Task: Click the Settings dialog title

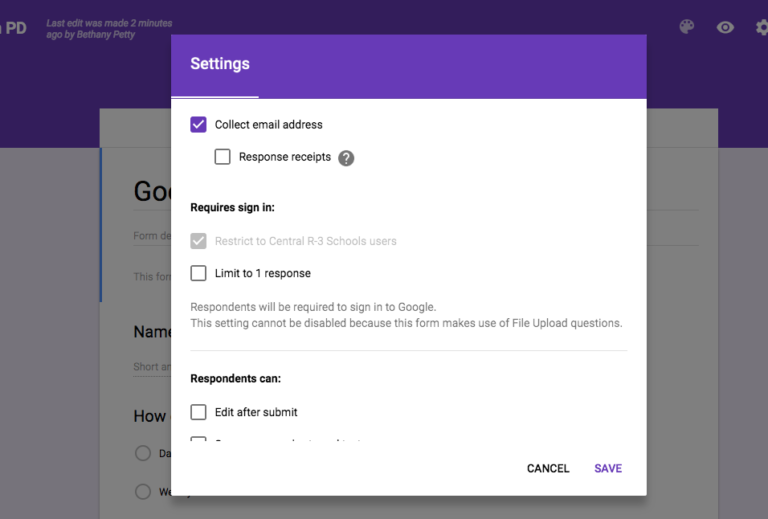Action: click(220, 64)
